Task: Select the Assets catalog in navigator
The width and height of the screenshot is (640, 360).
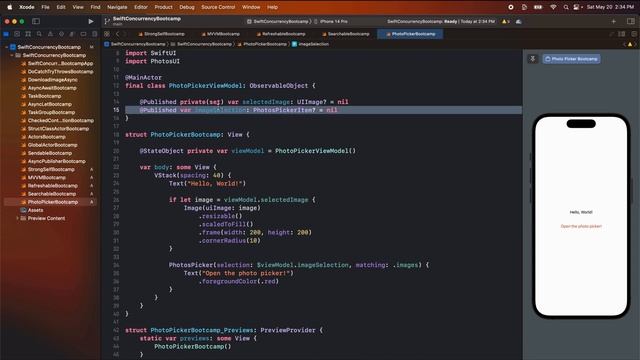Action: pos(32,210)
